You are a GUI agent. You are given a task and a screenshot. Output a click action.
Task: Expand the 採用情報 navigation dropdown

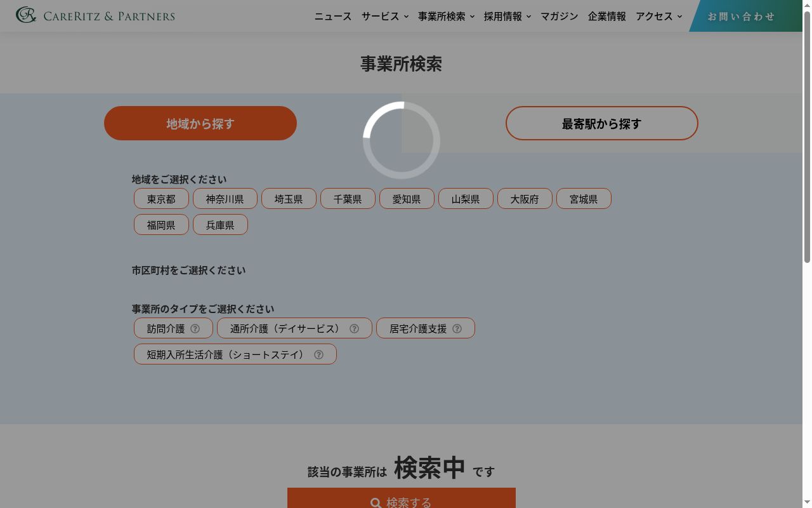click(507, 17)
